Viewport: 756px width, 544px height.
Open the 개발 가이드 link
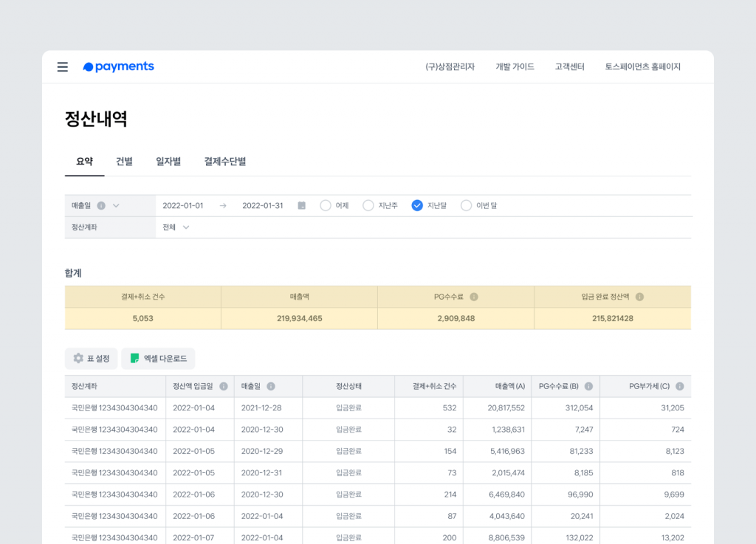(x=515, y=67)
